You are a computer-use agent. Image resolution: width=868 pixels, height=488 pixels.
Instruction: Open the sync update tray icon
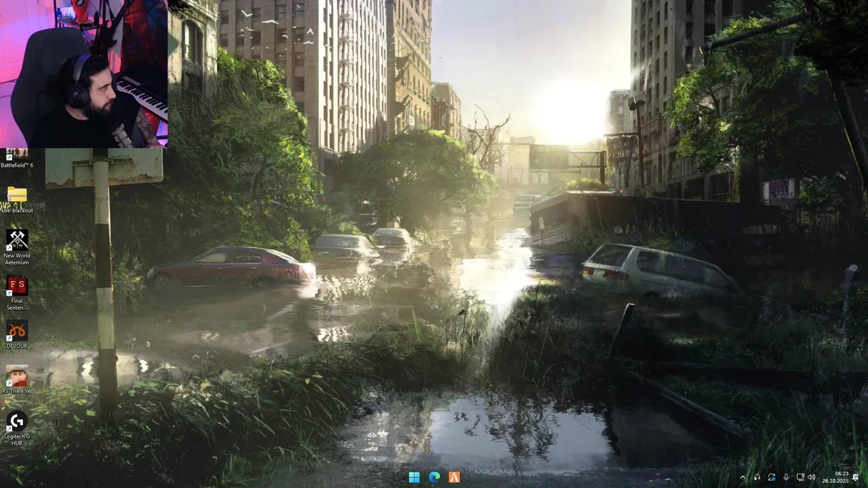[771, 477]
